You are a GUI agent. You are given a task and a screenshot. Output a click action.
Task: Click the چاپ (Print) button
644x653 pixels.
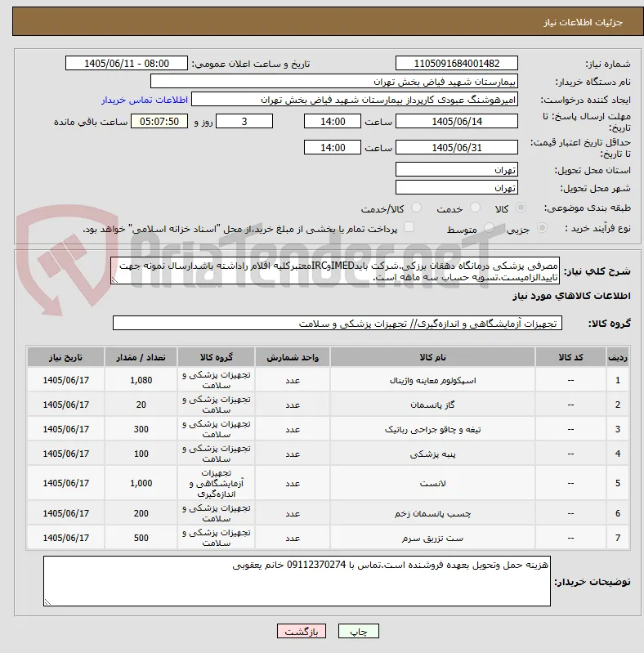click(358, 632)
